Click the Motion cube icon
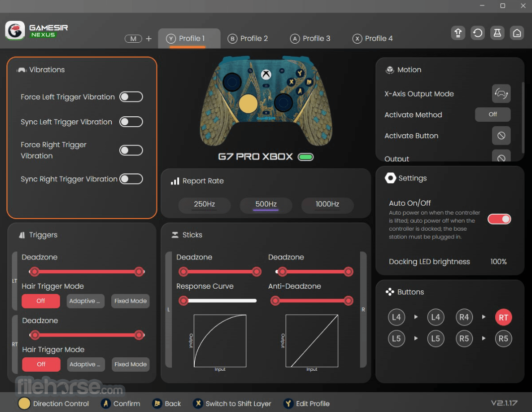 pyautogui.click(x=390, y=70)
